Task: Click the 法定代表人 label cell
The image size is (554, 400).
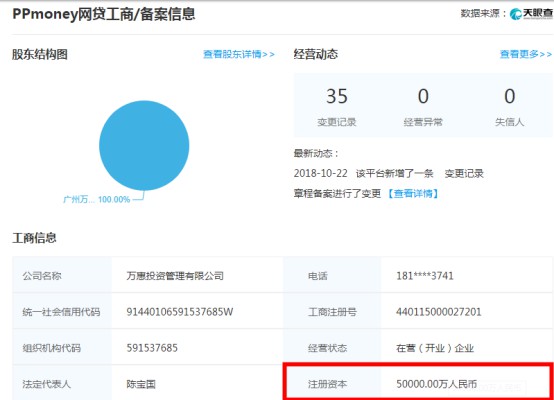Action: (62, 383)
